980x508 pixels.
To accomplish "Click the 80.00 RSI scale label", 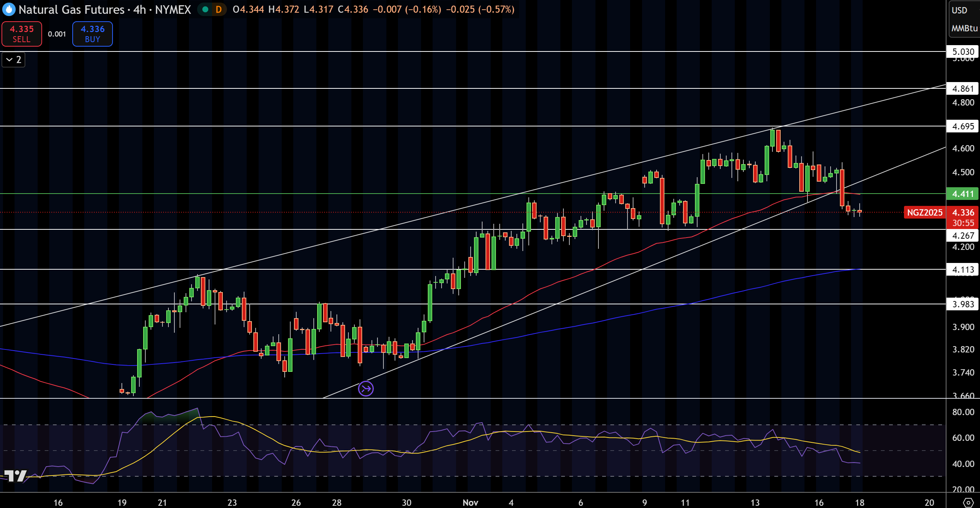I will pos(963,412).
